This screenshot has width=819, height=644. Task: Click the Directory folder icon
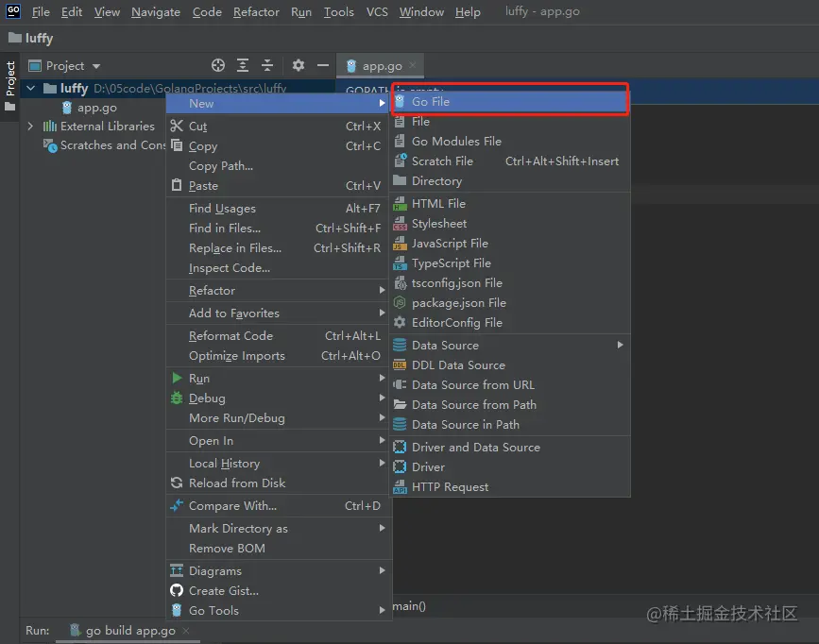point(400,180)
